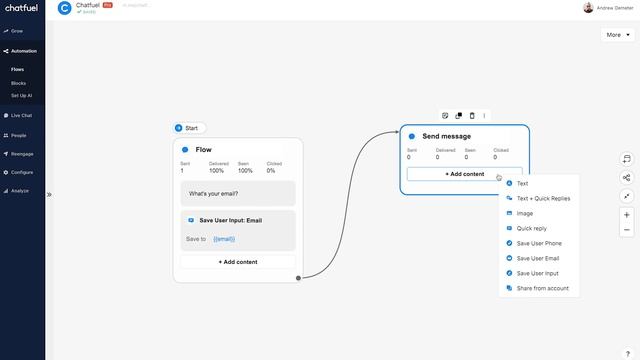Click the delete block trash icon
The height and width of the screenshot is (360, 640).
[472, 116]
